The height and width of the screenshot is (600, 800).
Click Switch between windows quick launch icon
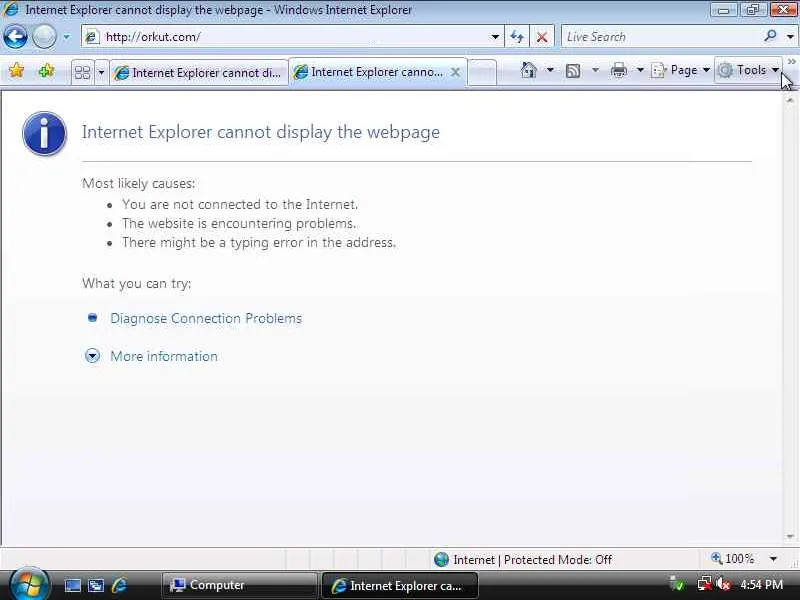coord(96,585)
